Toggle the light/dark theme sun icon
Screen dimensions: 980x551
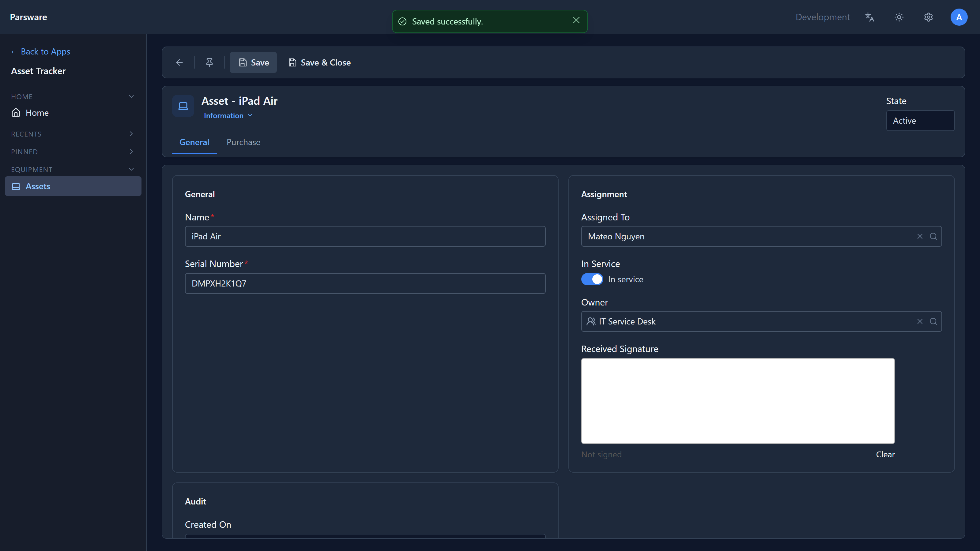[899, 17]
